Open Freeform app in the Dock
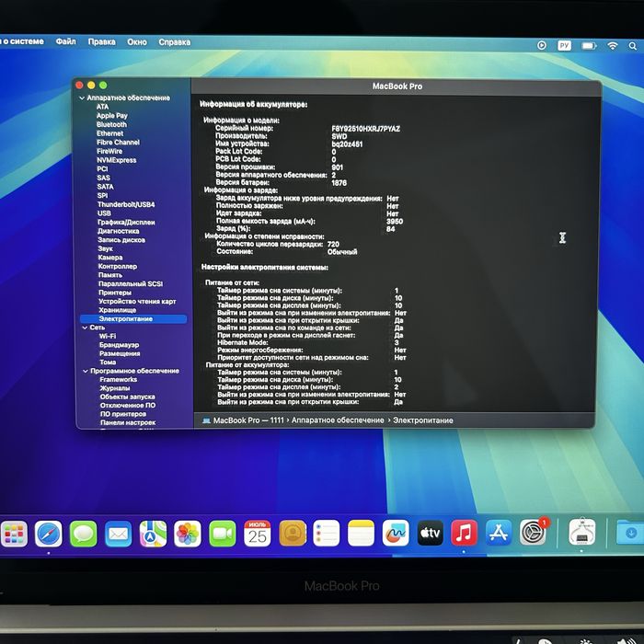Screen dimensions: 644x644 pos(396,534)
